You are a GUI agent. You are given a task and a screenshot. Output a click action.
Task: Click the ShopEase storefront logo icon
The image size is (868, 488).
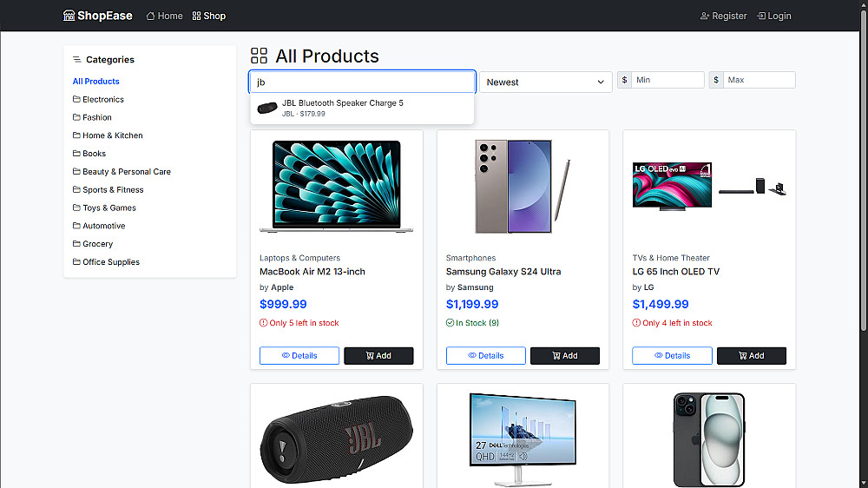click(x=69, y=16)
